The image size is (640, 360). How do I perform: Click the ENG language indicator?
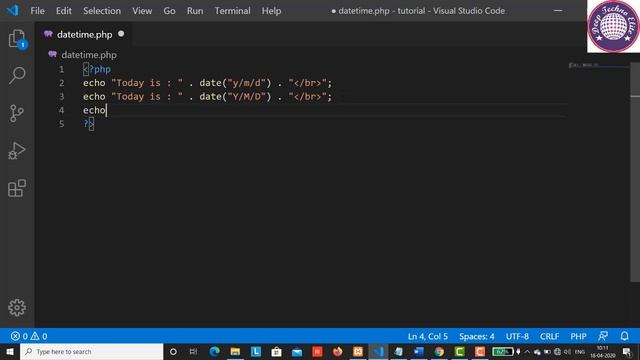click(580, 352)
